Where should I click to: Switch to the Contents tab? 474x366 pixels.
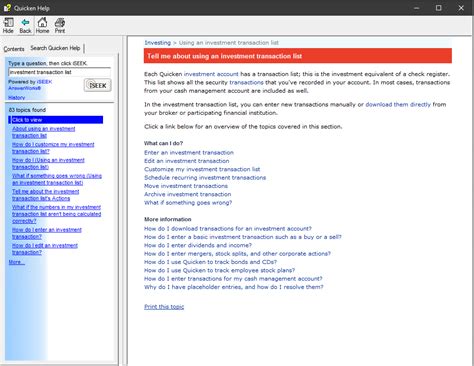(14, 49)
